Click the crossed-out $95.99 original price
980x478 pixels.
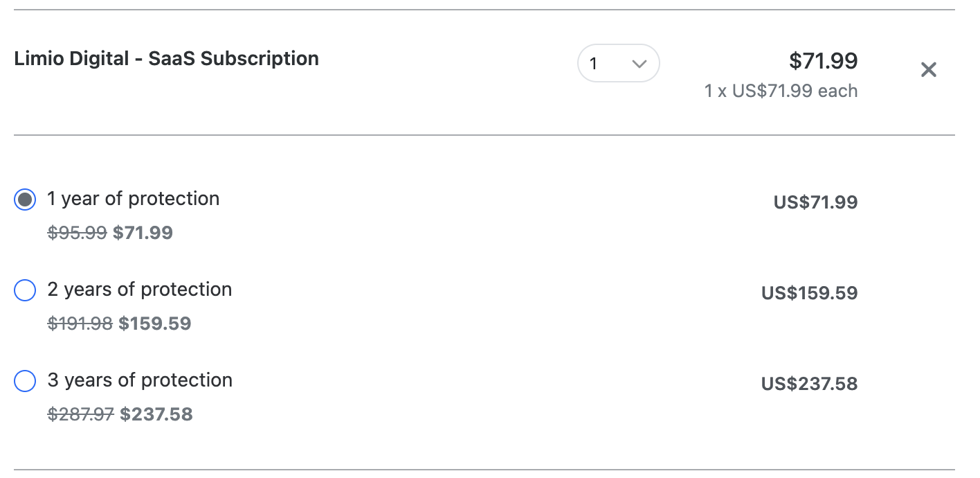(x=77, y=233)
